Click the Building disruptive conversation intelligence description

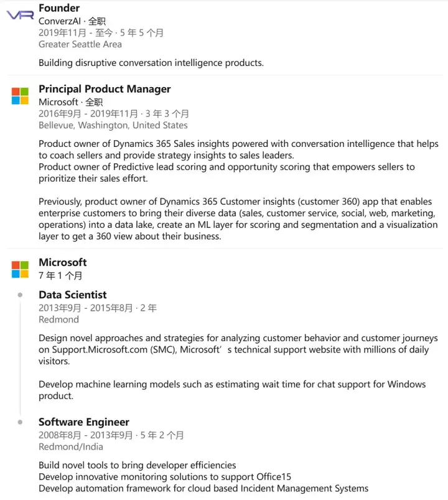click(x=151, y=63)
